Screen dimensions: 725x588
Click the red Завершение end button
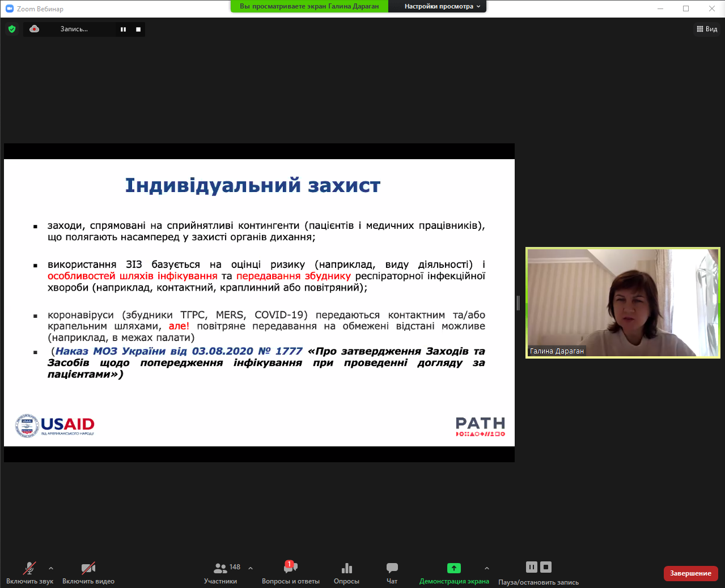point(690,573)
